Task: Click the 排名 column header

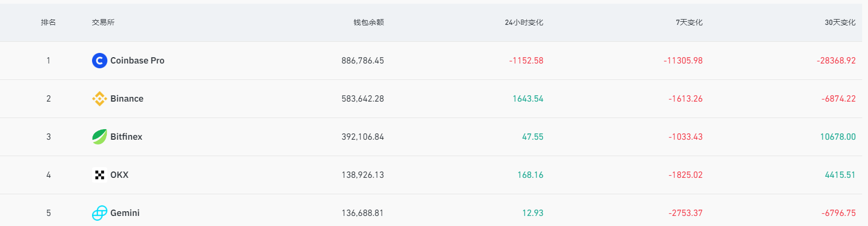Action: [x=48, y=23]
